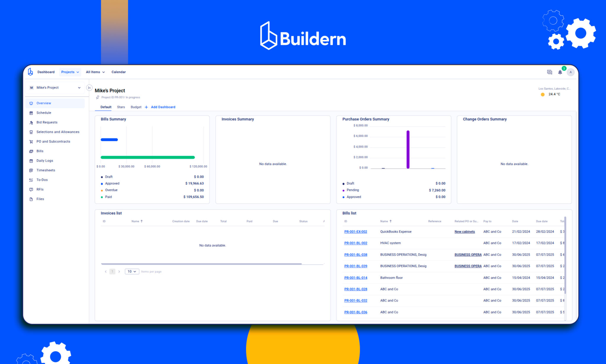Open bill PR-001-BL-014 link
The height and width of the screenshot is (364, 606).
[356, 278]
